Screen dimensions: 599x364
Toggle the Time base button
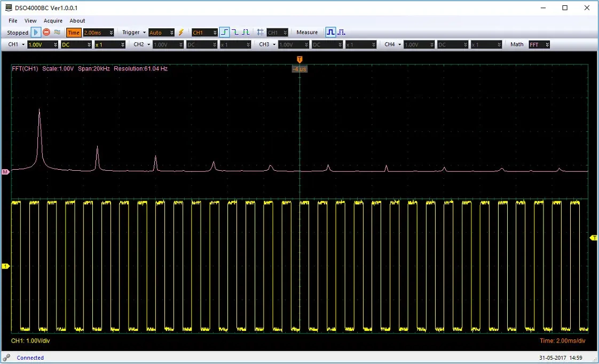click(74, 33)
